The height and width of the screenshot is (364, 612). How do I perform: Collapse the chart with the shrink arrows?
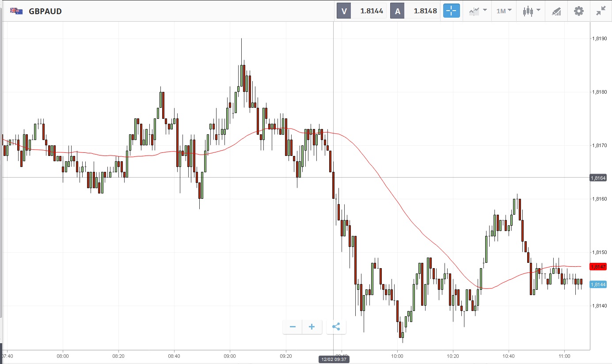[601, 11]
